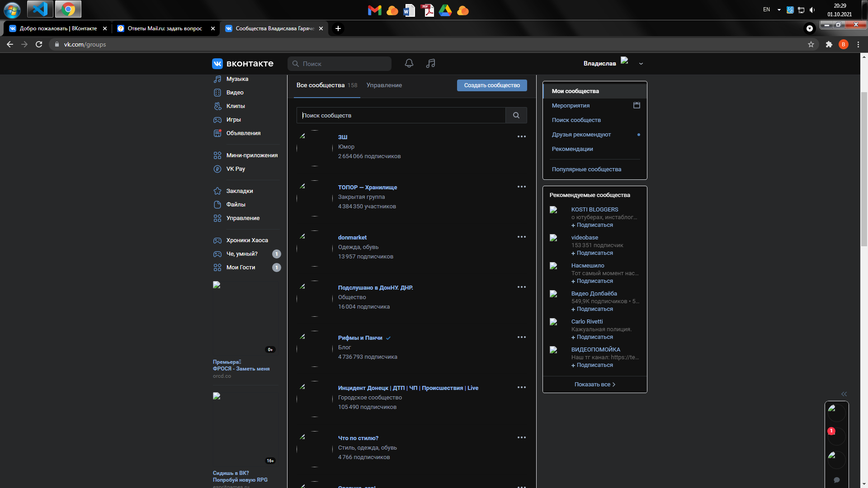Click the ВКонтакте logo

click(x=243, y=63)
